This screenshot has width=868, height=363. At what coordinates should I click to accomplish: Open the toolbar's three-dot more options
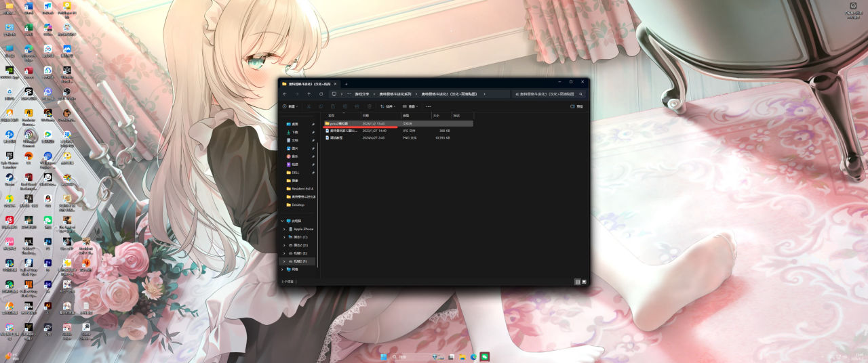[x=429, y=106]
